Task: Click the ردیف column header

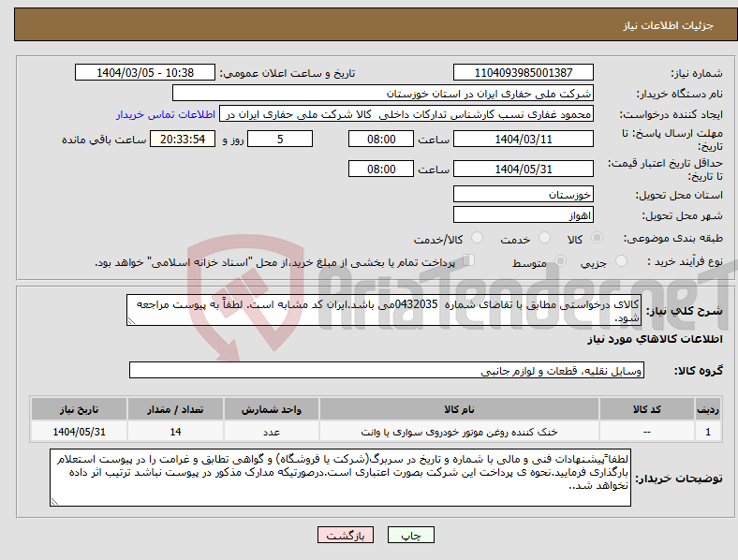Action: click(708, 409)
